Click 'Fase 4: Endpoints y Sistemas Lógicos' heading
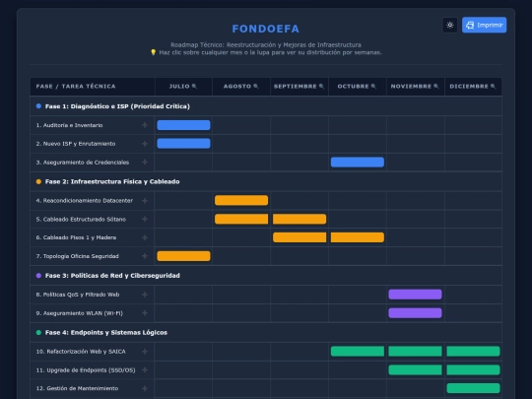Image resolution: width=532 pixels, height=399 pixels. click(x=106, y=333)
